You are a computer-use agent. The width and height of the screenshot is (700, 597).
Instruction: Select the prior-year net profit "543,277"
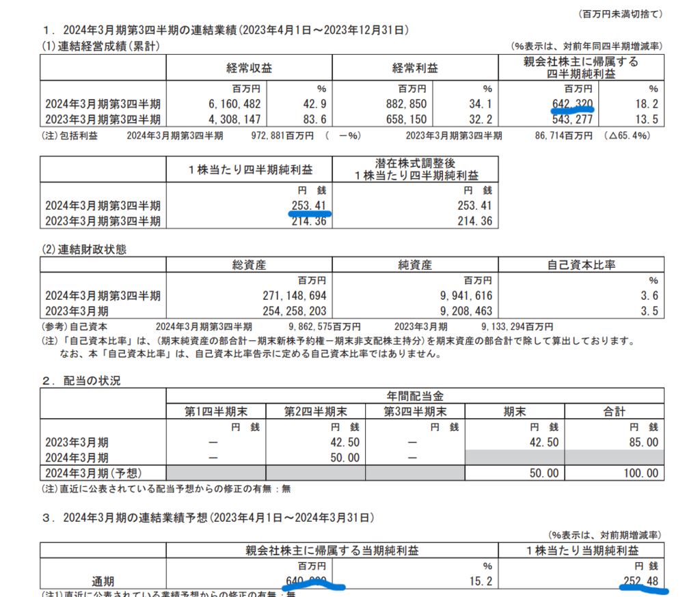coord(572,120)
